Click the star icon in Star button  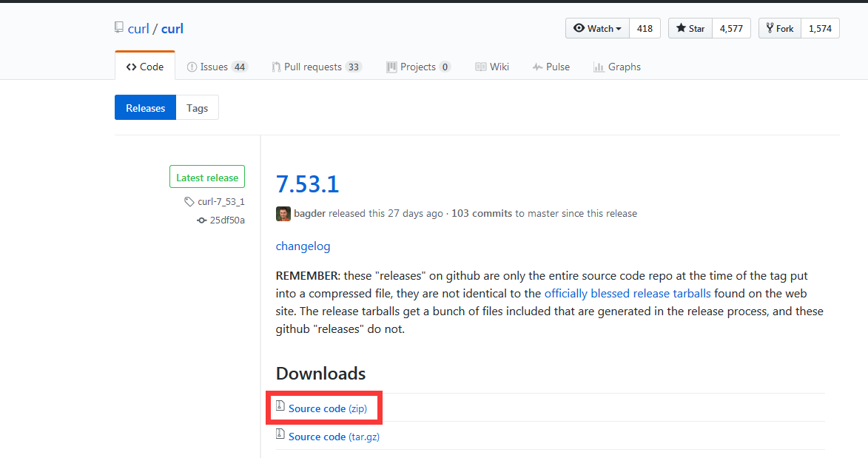[x=681, y=27]
